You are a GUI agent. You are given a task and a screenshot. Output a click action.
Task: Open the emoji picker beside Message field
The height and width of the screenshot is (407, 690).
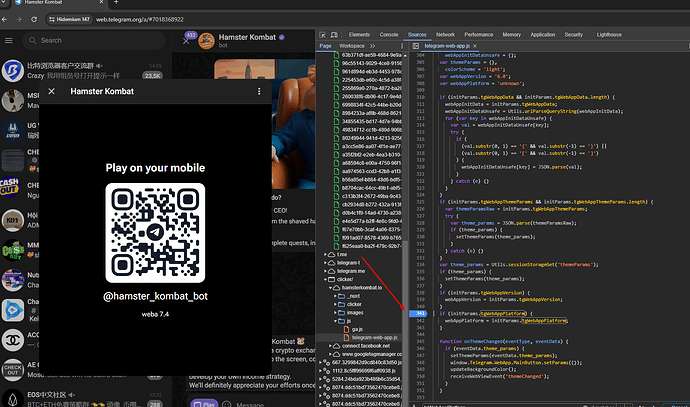(x=226, y=404)
